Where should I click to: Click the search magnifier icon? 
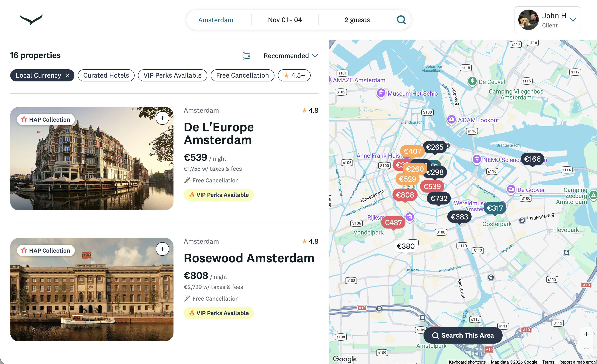[x=401, y=20]
